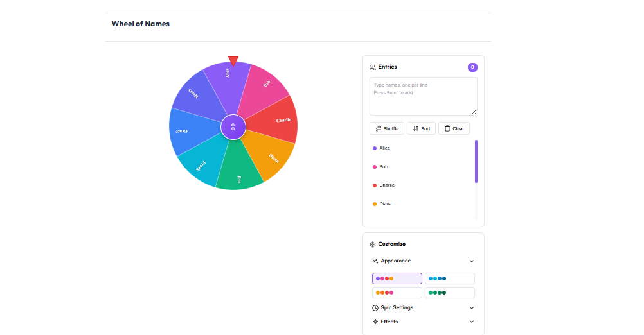Click the Spin Settings clock icon

[375, 308]
